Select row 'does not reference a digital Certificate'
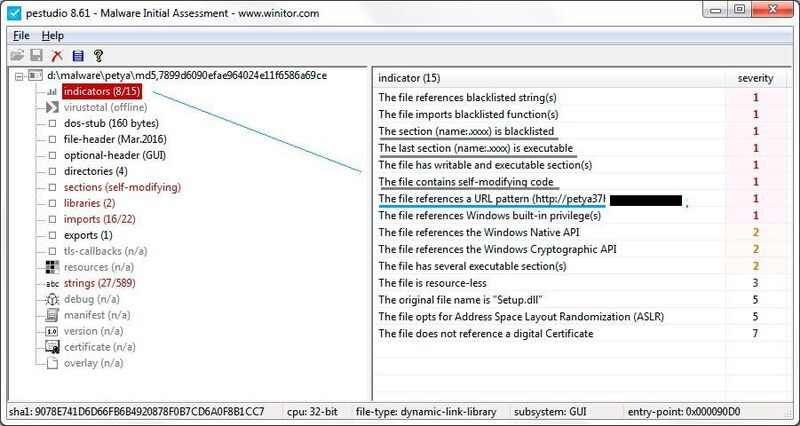 [x=580, y=333]
